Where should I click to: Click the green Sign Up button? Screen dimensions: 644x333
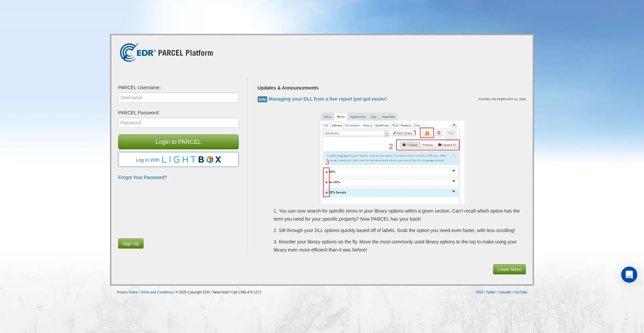point(130,243)
